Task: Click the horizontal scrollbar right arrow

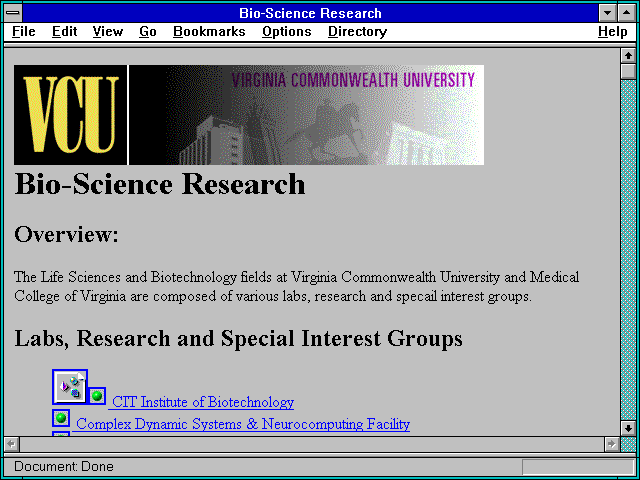Action: 611,444
